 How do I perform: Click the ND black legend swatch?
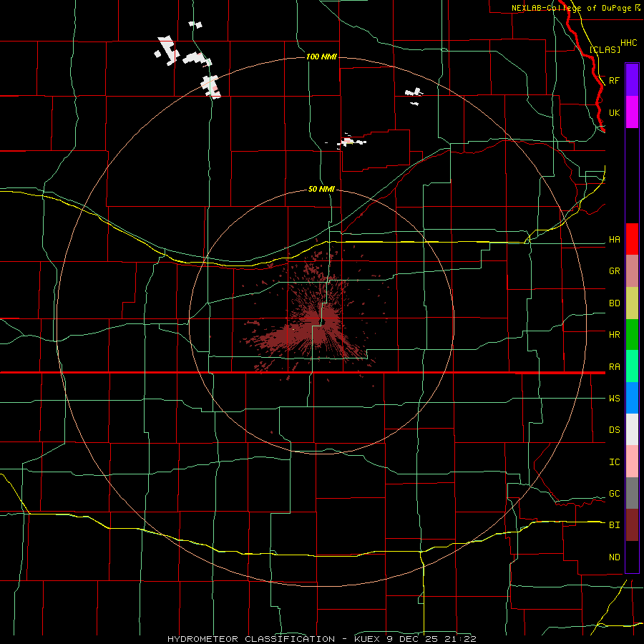pos(632,557)
